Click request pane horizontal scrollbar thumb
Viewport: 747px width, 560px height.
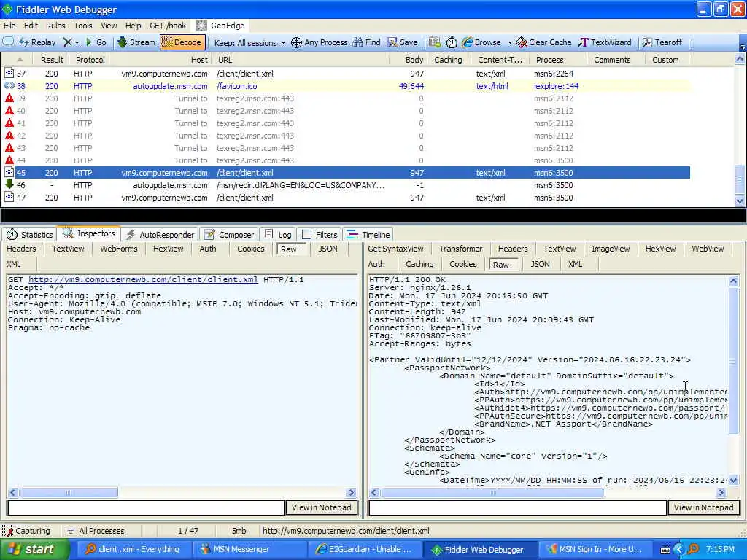(69, 492)
